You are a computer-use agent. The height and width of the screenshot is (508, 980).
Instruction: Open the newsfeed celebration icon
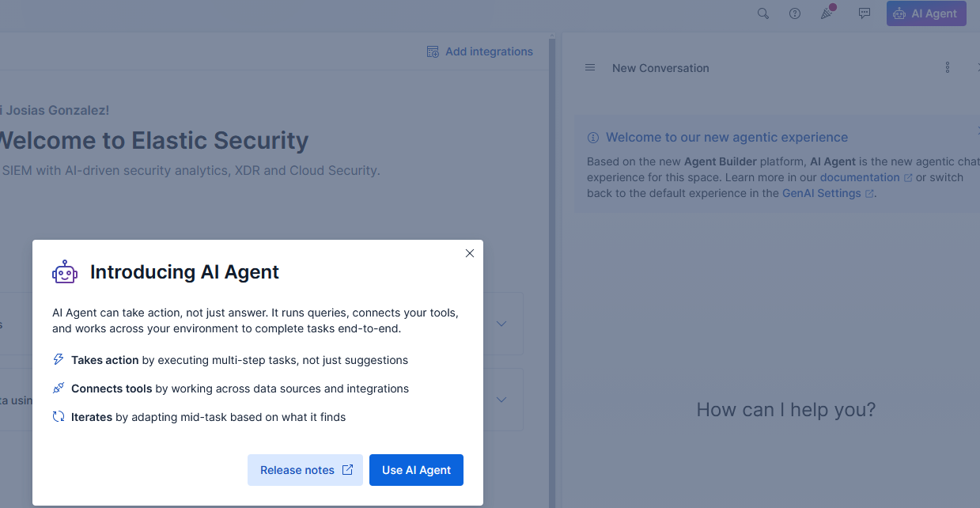827,13
